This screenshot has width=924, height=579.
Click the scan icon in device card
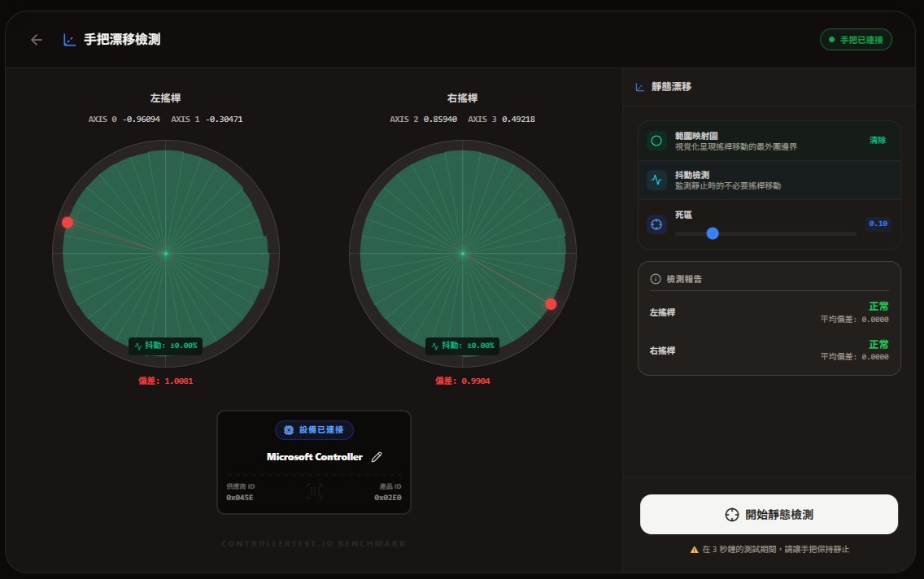[315, 490]
